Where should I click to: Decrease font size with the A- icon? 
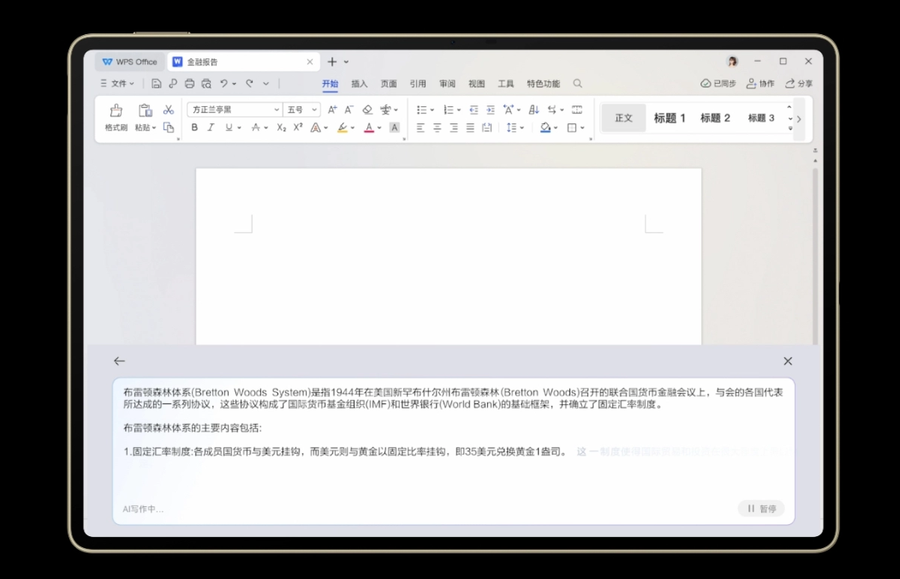[x=349, y=110]
